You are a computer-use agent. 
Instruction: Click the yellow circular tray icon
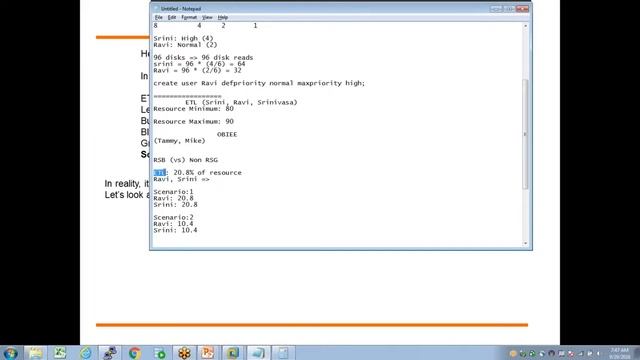[x=513, y=353]
